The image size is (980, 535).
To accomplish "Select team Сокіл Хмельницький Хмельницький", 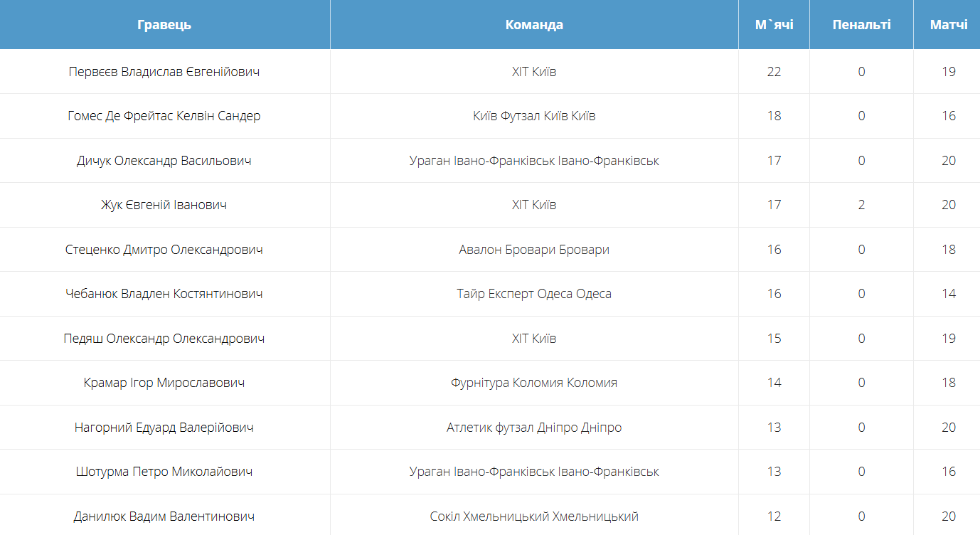I will [x=534, y=517].
